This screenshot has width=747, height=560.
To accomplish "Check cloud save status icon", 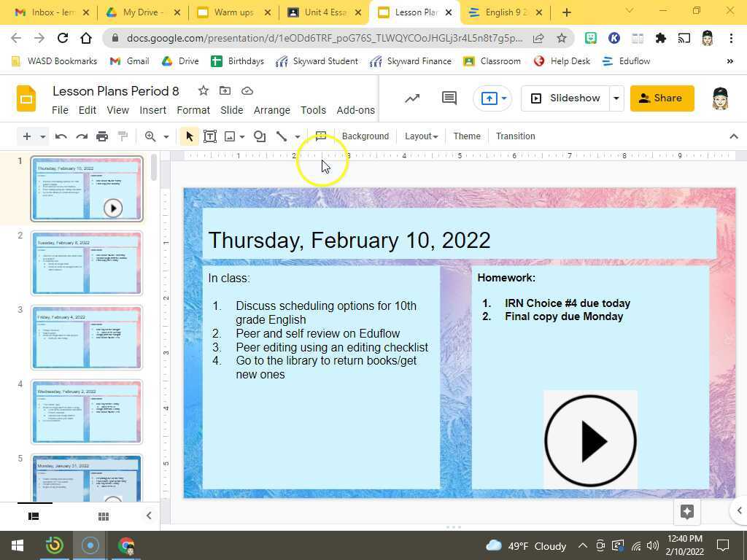I will 247,90.
